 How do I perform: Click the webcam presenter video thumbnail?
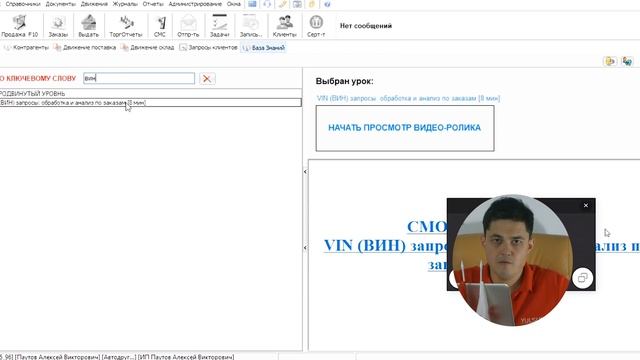(512, 260)
